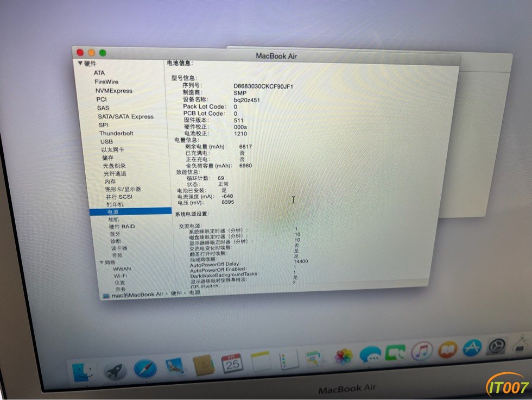Click 硬件 segment in bottom path bar

click(176, 293)
